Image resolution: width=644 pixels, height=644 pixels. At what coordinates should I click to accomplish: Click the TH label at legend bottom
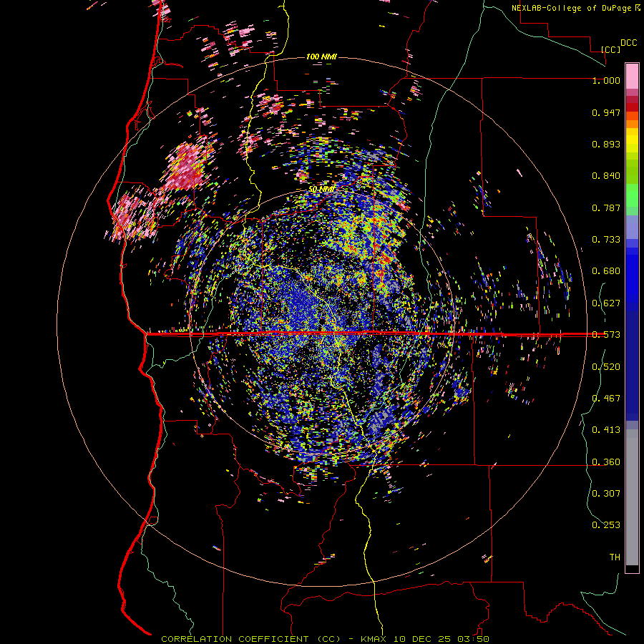pos(615,557)
